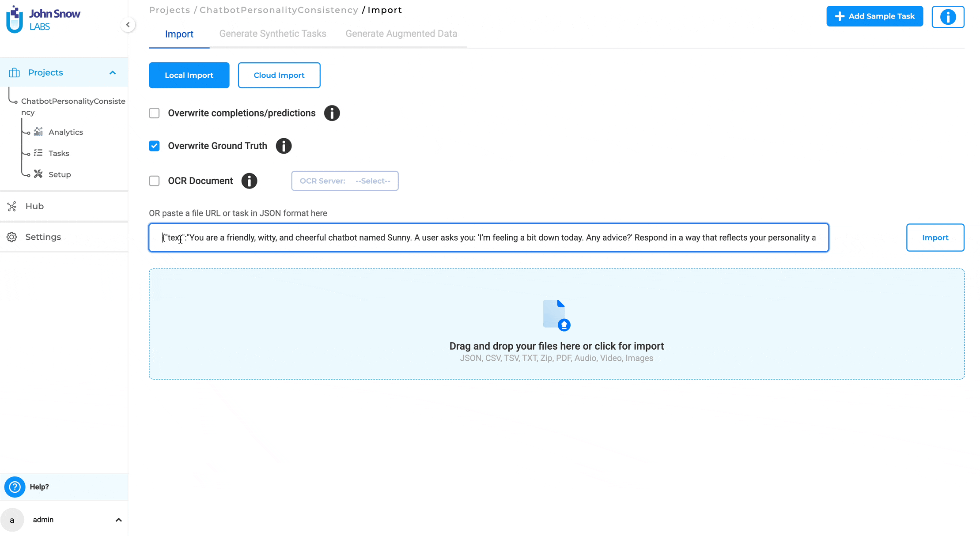Open the top-right blue info button
The height and width of the screenshot is (536, 980).
coord(948,17)
